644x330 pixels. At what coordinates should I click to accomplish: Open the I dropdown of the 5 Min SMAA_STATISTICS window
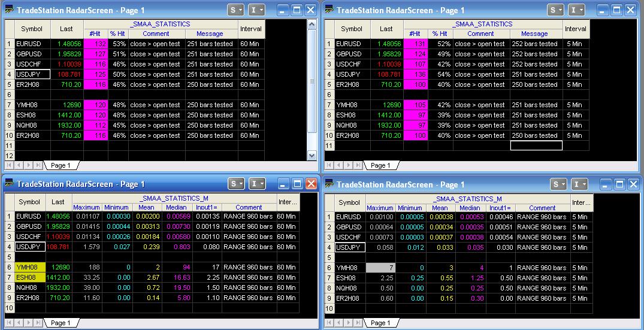(578, 10)
